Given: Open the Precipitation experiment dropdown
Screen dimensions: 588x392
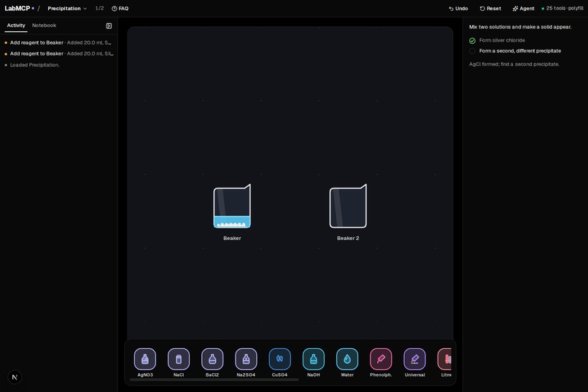Looking at the screenshot, I should [66, 8].
